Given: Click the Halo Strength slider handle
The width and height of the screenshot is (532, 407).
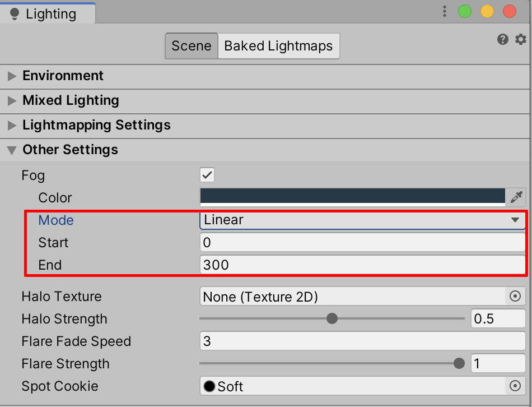Looking at the screenshot, I should 332,319.
